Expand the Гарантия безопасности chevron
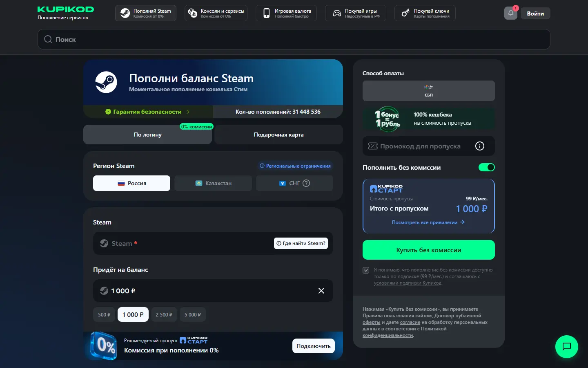588x368 pixels. 188,112
